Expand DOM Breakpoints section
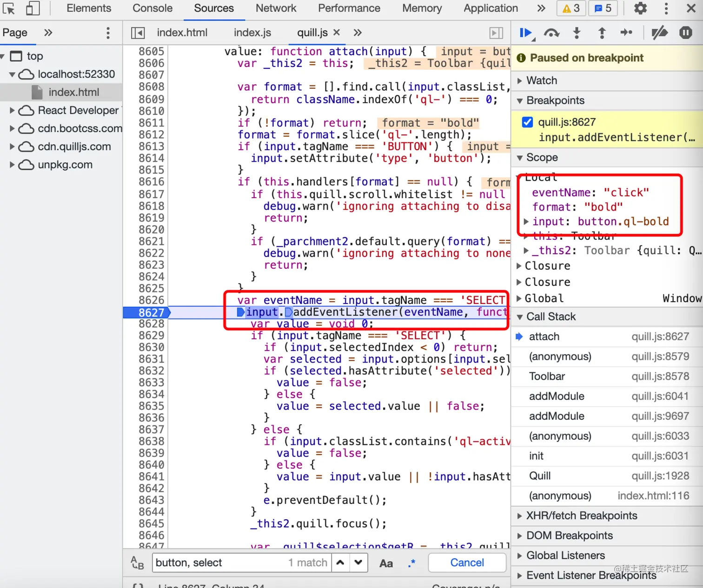Viewport: 703px width, 588px height. point(607,536)
